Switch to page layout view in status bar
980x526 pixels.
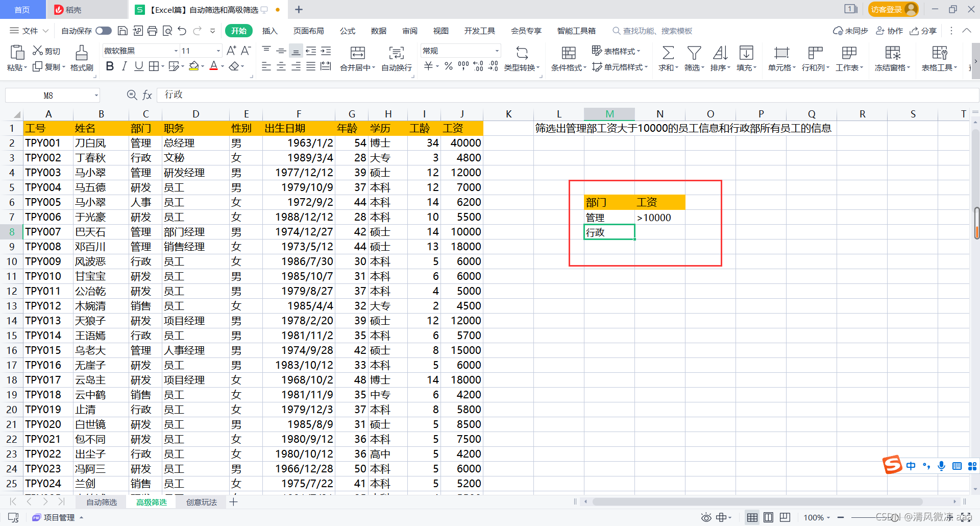[768, 517]
